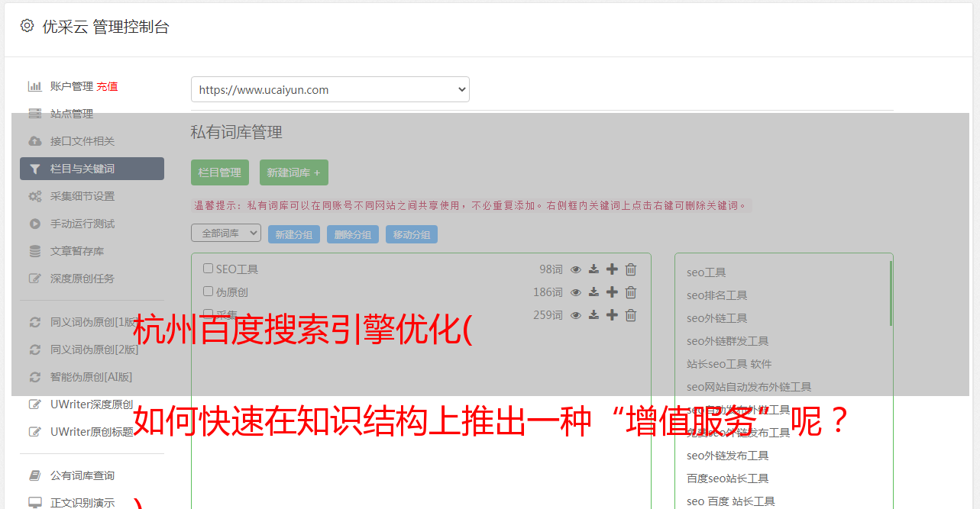
Task: Select keyword 'seo工具' in right list
Action: (707, 272)
